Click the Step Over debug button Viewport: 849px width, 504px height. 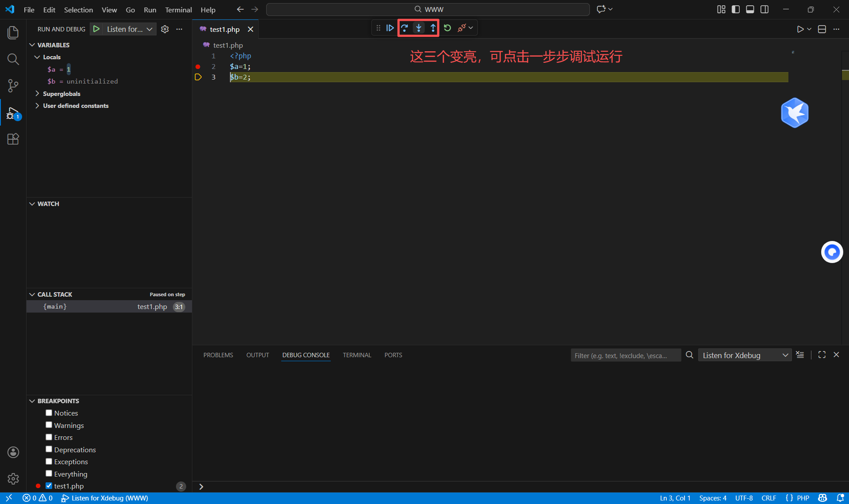pyautogui.click(x=404, y=28)
